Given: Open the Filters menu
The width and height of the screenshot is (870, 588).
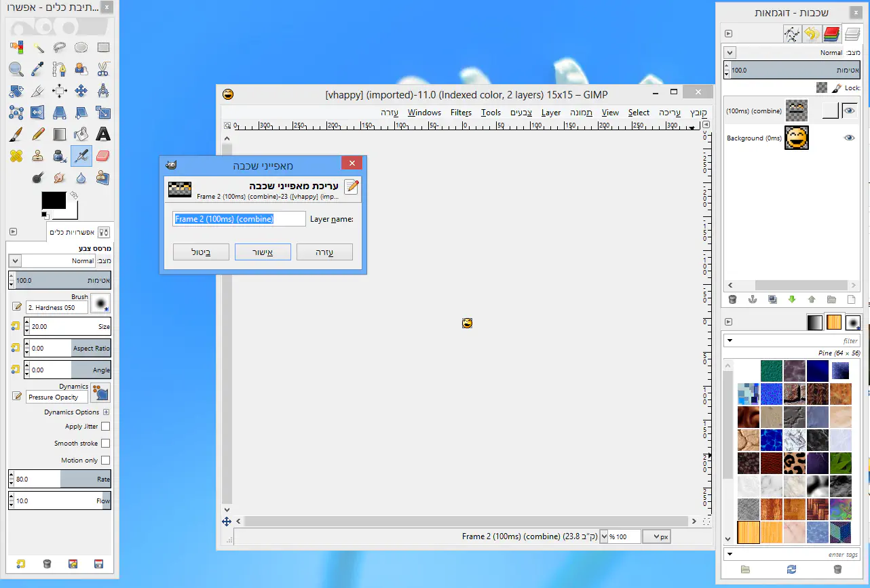Looking at the screenshot, I should click(461, 113).
